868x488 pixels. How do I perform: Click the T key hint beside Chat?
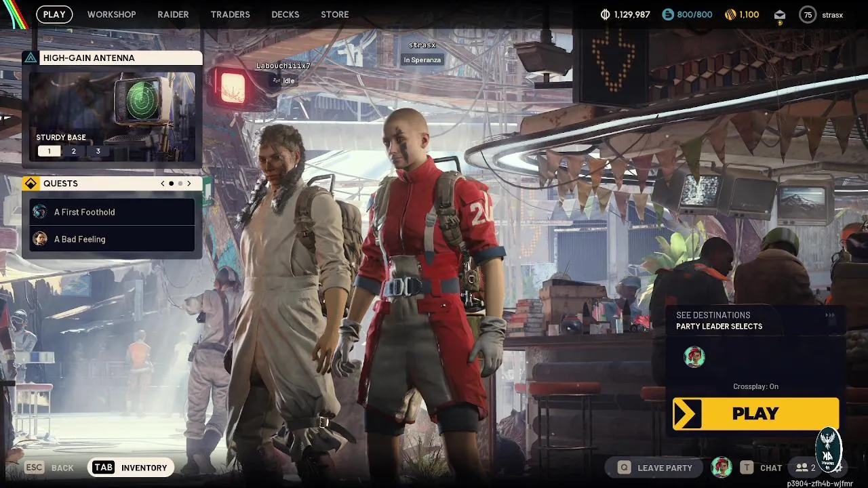click(747, 468)
